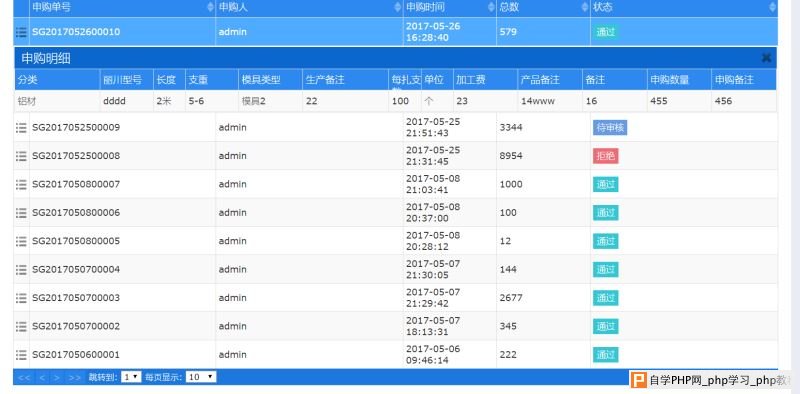This screenshot has height=394, width=800.
Task: Click 通过 badge for SG2017050800007
Action: [x=606, y=184]
